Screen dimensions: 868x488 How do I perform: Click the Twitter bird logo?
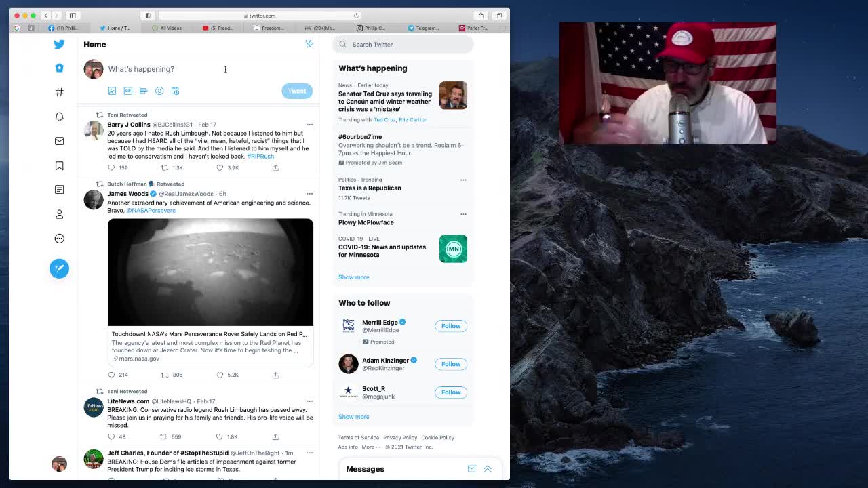pos(59,44)
